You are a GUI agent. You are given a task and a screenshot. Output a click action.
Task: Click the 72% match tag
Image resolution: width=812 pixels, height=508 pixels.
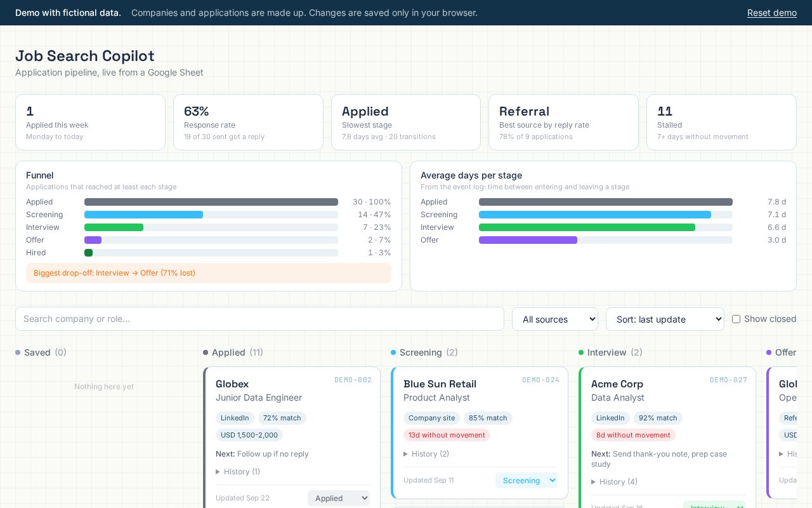[x=282, y=418]
